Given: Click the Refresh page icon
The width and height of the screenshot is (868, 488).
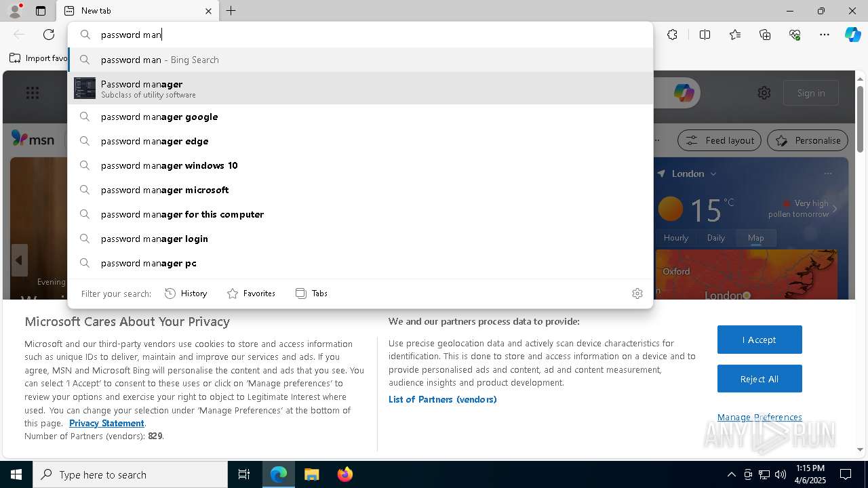Looking at the screenshot, I should (49, 35).
